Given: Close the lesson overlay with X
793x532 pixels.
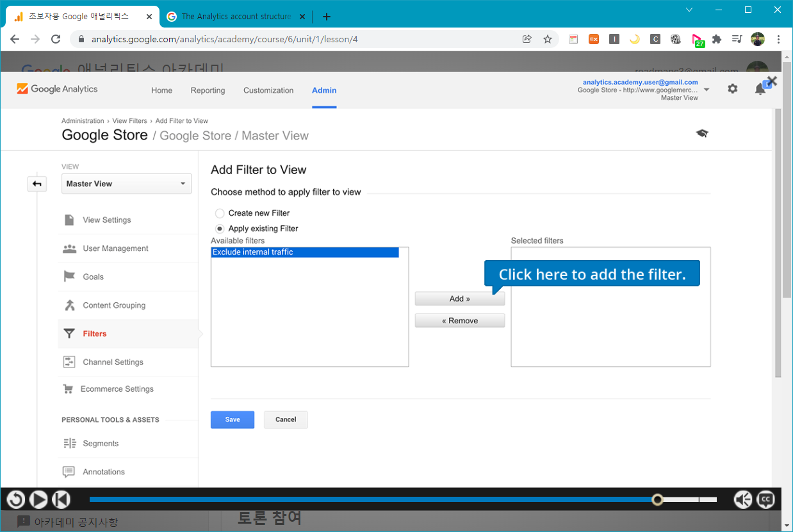Looking at the screenshot, I should (771, 81).
